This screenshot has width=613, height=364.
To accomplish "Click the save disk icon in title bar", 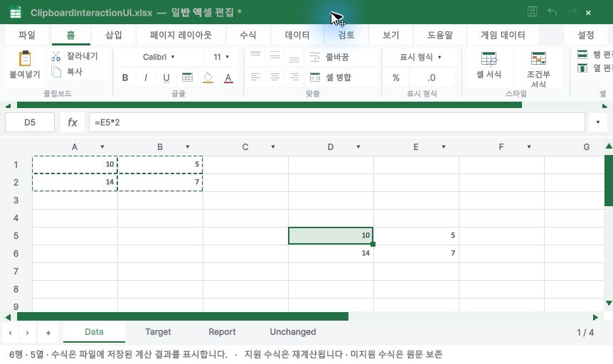I will [x=532, y=11].
